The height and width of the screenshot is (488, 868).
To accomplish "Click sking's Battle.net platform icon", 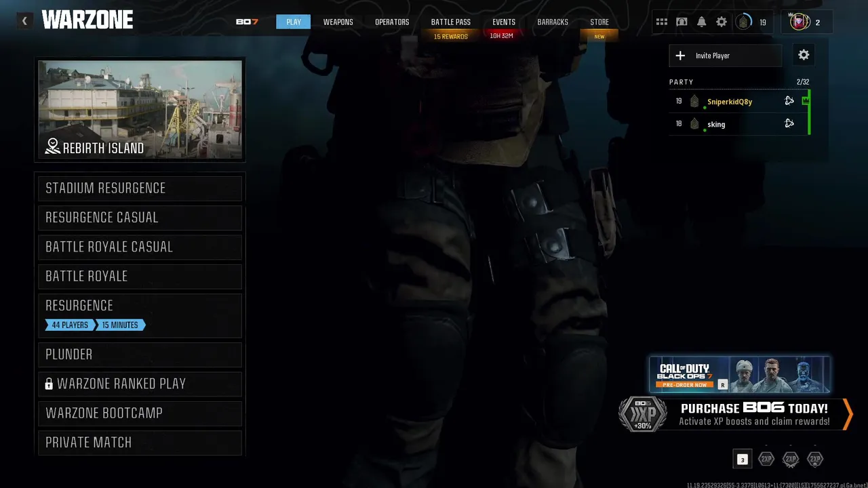I will pos(789,123).
